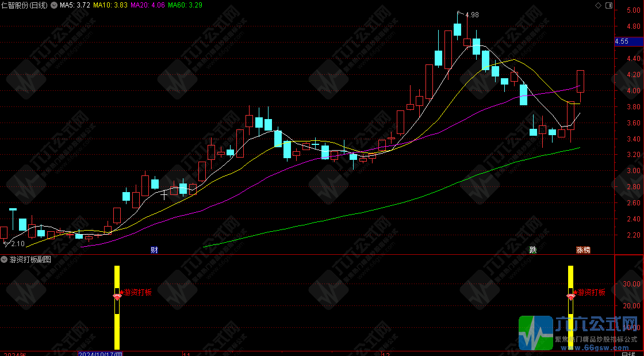Click the 4.55 price tag on axis
The width and height of the screenshot is (644, 356).
pos(622,41)
